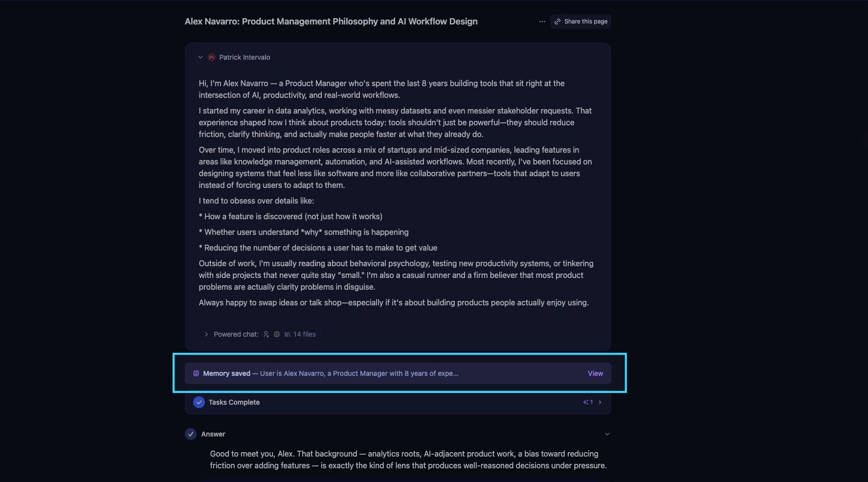This screenshot has width=868, height=482.
Task: Click the Memory saved brain icon
Action: (196, 373)
